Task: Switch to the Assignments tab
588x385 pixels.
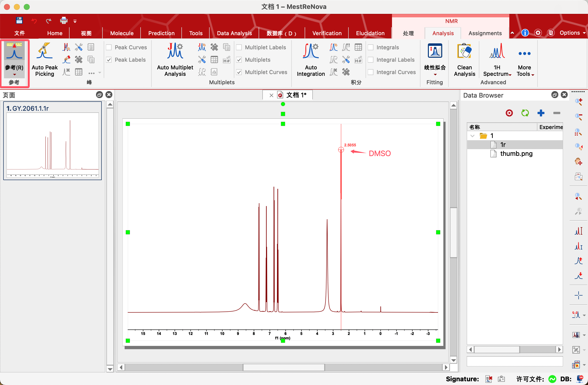Action: [485, 33]
